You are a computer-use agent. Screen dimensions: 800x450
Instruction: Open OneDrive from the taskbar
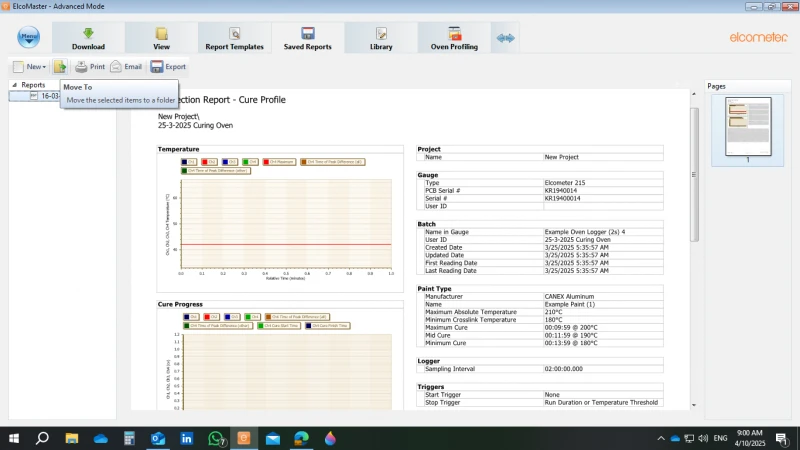click(101, 438)
